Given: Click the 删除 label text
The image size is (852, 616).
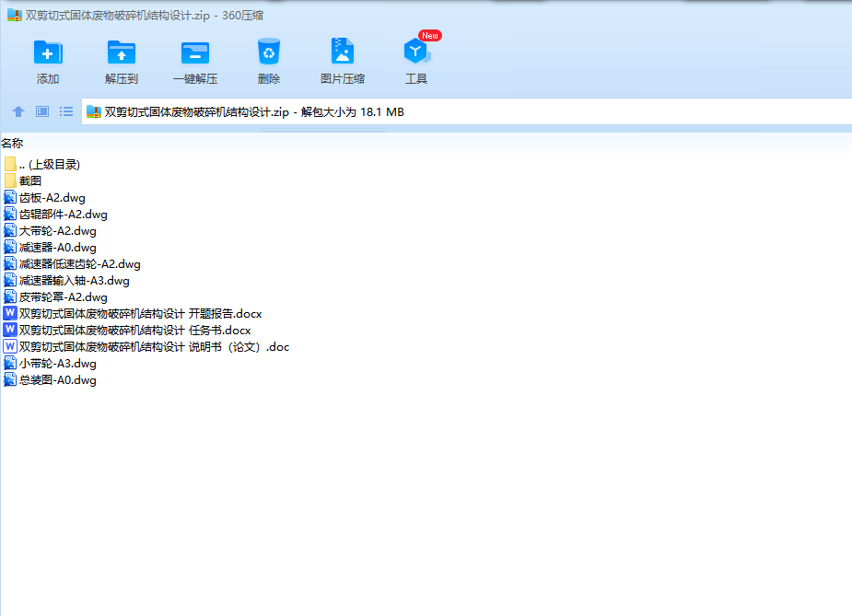Looking at the screenshot, I should 268,79.
